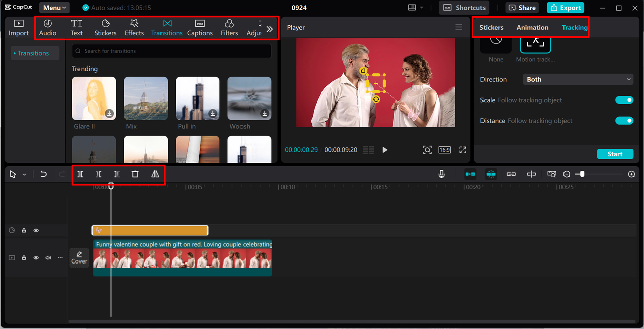Switch to the Animation tab
Viewport: 644px width, 329px height.
pyautogui.click(x=532, y=27)
